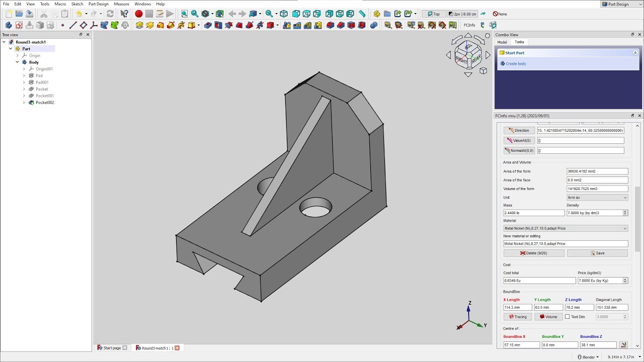
Task: Create a sketch icon
Action: click(x=19, y=25)
